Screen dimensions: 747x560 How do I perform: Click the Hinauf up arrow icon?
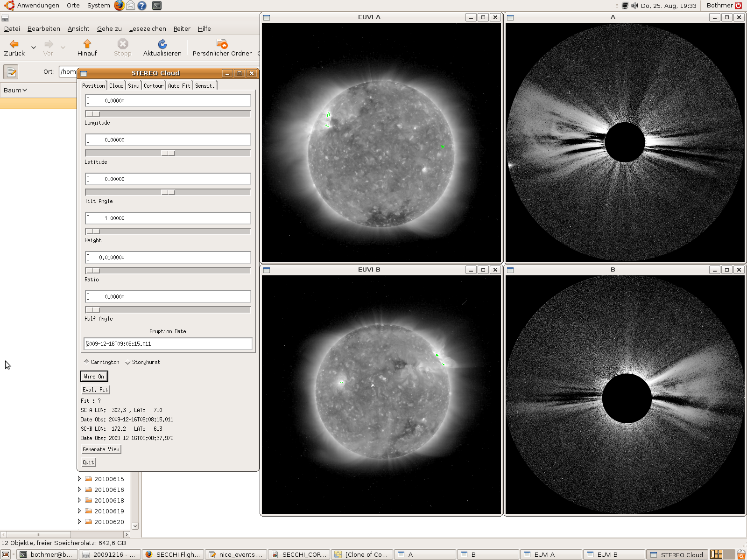87,44
